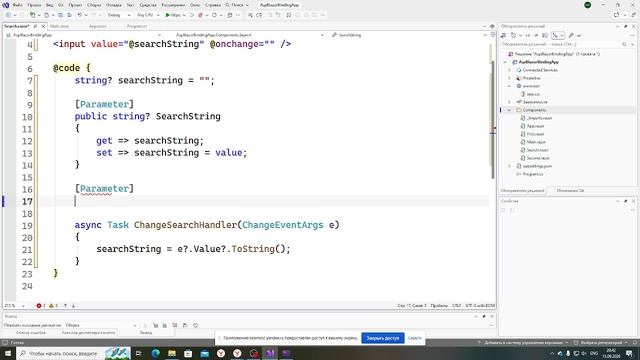Open File Explorer from the taskbar
Viewport: 640px width, 360px height.
172,353
